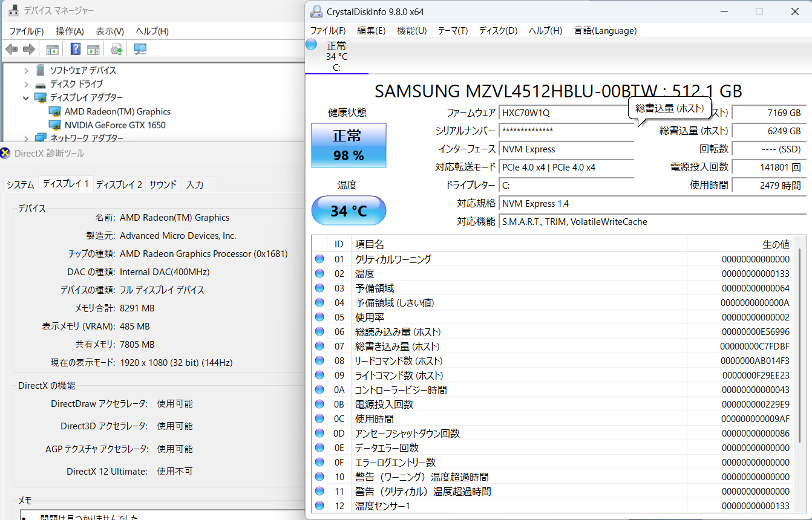Click the 項目名 column header
Screen dimensions: 812x520
pos(519,244)
